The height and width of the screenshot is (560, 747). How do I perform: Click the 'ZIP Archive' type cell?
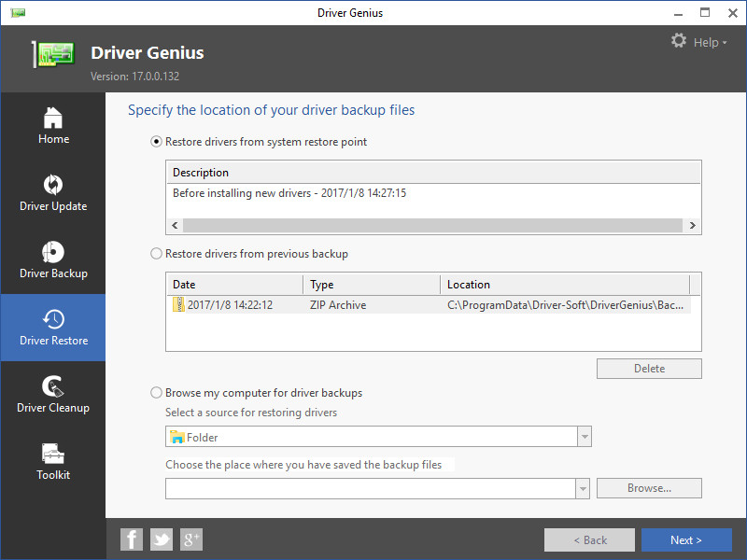pyautogui.click(x=338, y=305)
